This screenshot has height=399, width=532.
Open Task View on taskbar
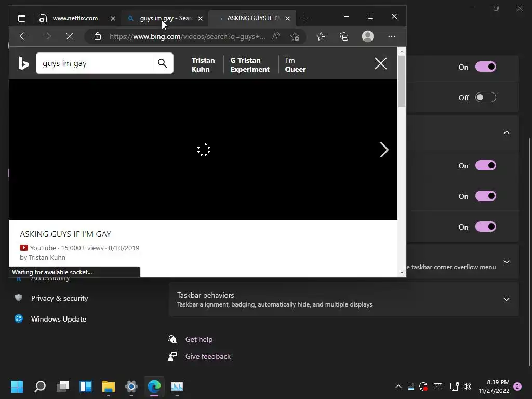[63, 387]
